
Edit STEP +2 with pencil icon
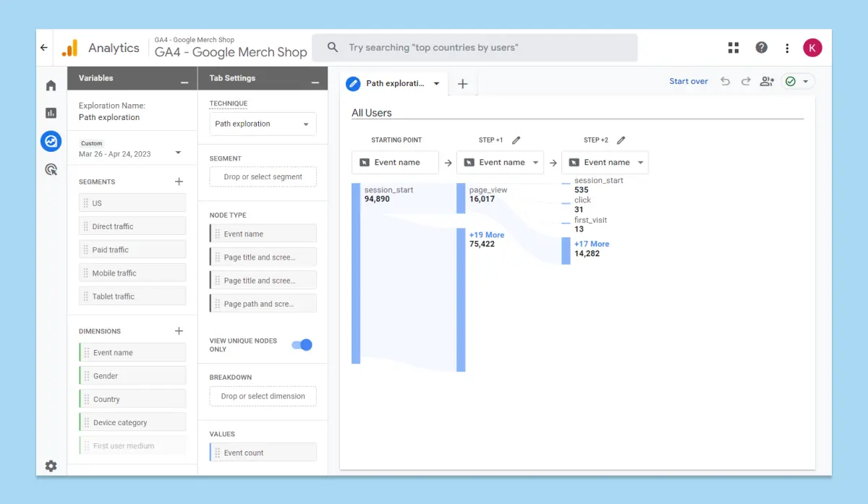point(621,140)
